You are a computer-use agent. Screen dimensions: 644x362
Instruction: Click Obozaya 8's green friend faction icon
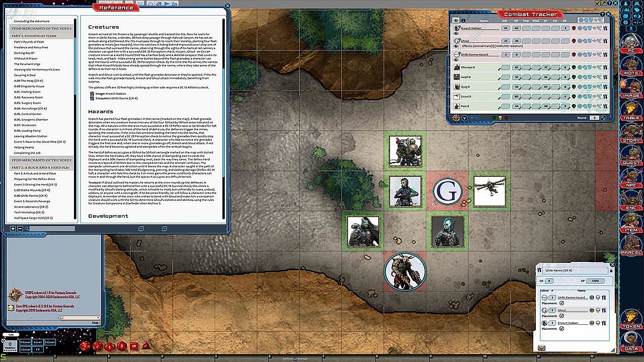tap(574, 67)
